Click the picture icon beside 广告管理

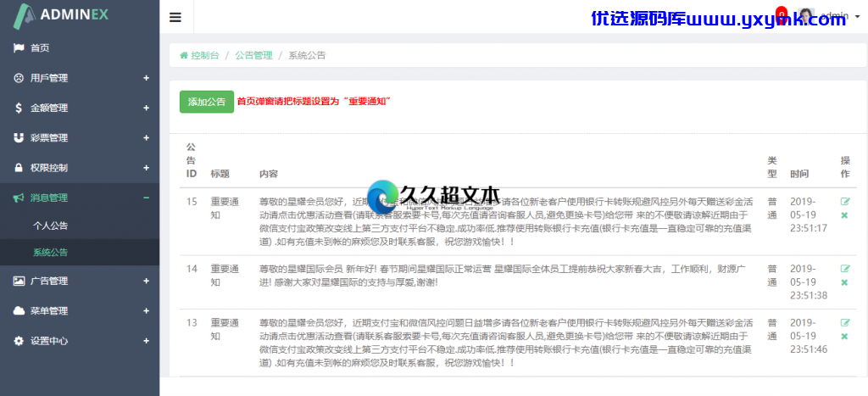click(19, 281)
